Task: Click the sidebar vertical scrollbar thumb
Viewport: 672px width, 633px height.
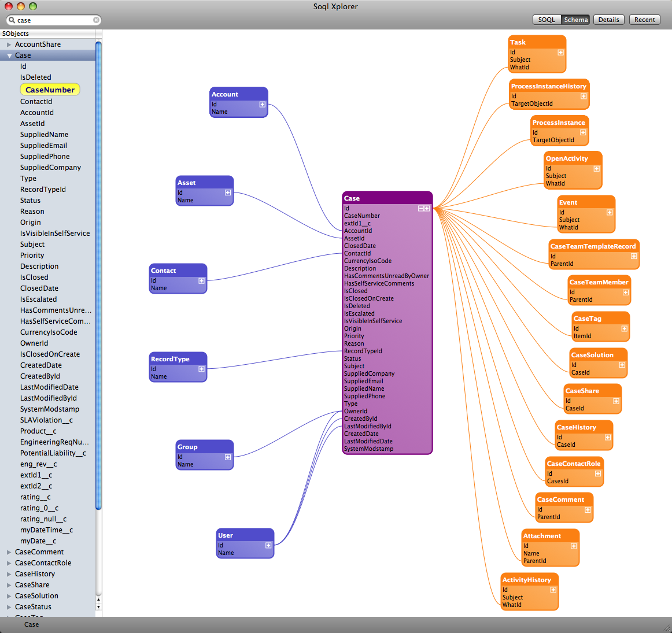Action: (x=98, y=275)
